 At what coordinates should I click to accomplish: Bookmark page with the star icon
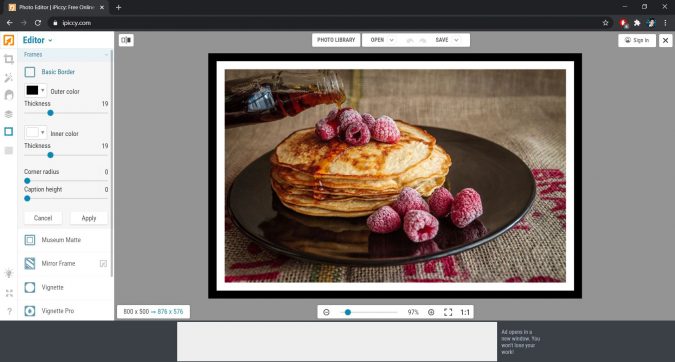(605, 23)
